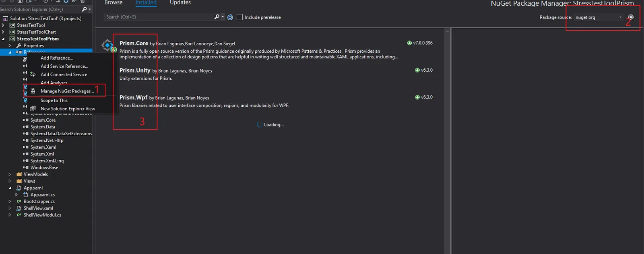This screenshot has height=254, width=644.
Task: Select the System.Core reference
Action: (43, 120)
